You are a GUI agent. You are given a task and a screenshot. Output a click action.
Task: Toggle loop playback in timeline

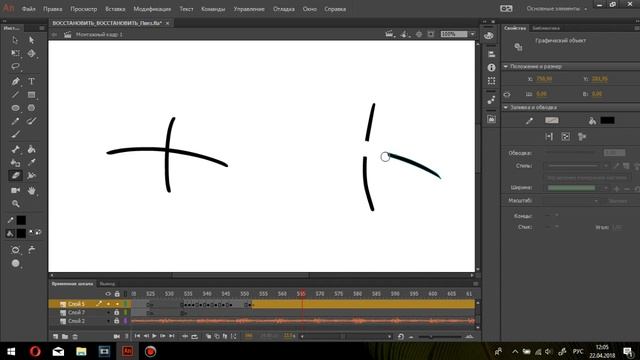tap(195, 336)
